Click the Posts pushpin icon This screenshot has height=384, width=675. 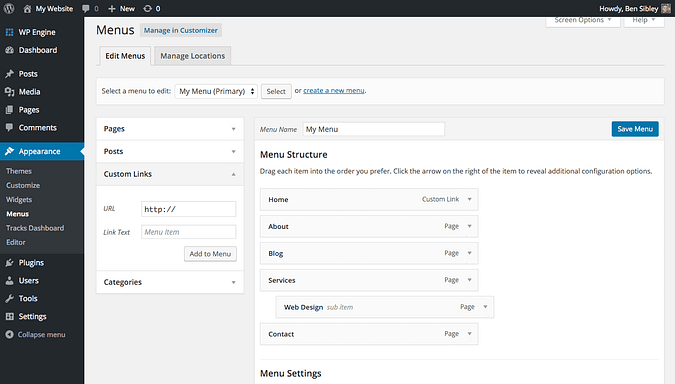(9, 74)
